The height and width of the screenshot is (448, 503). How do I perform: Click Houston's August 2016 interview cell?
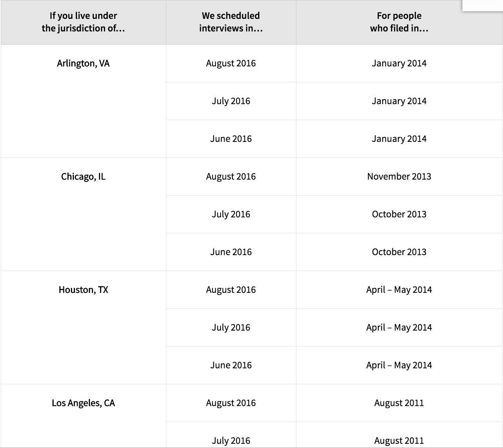tap(231, 290)
